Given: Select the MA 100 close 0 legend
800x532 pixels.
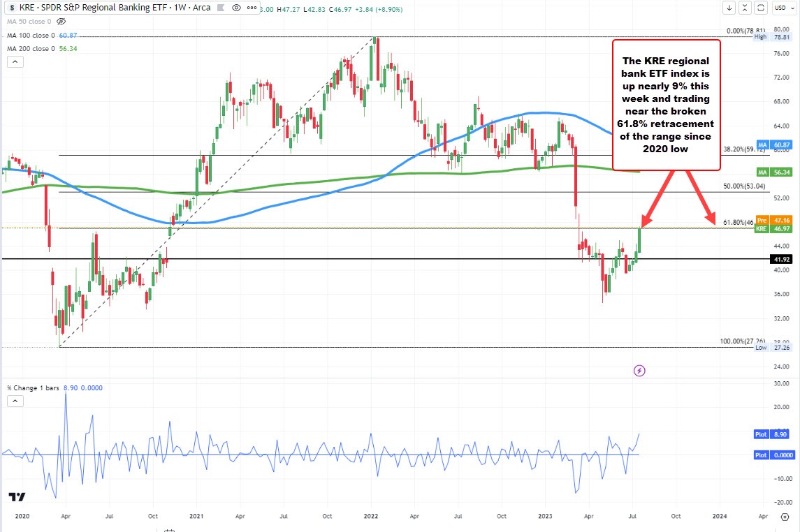Looking at the screenshot, I should pyautogui.click(x=31, y=35).
